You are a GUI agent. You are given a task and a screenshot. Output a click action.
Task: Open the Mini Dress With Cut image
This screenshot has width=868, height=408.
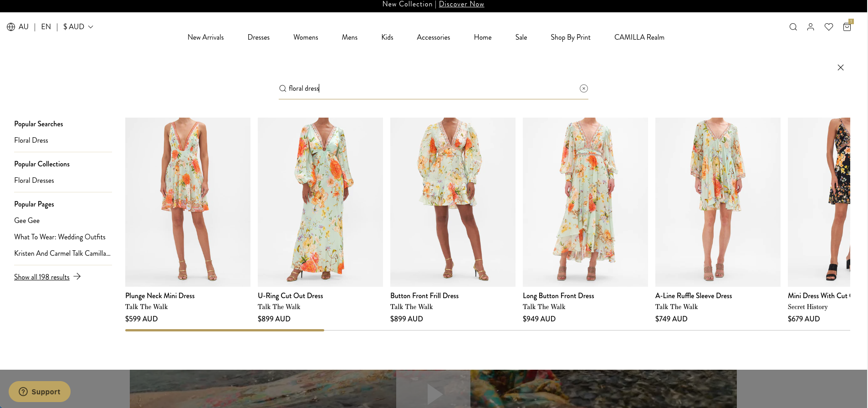click(x=819, y=202)
